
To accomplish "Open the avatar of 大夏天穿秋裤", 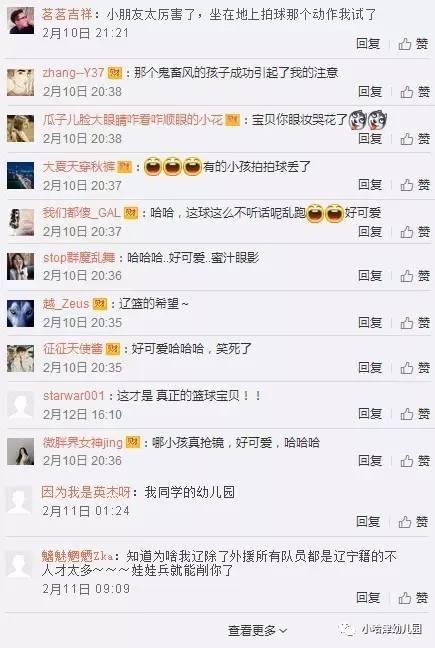I will pyautogui.click(x=21, y=175).
